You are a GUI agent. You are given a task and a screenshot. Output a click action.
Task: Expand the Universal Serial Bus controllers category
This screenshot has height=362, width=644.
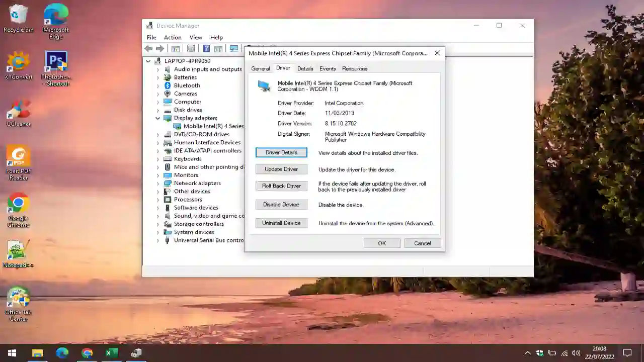pos(157,240)
